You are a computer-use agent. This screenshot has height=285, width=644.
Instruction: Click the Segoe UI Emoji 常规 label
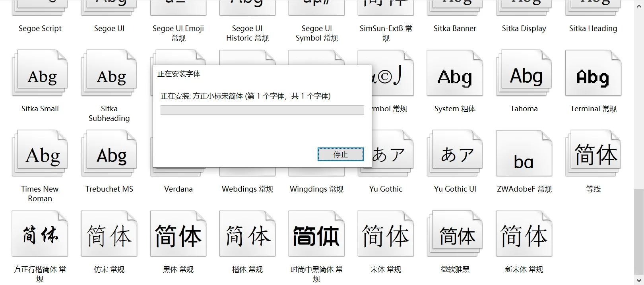(x=178, y=33)
